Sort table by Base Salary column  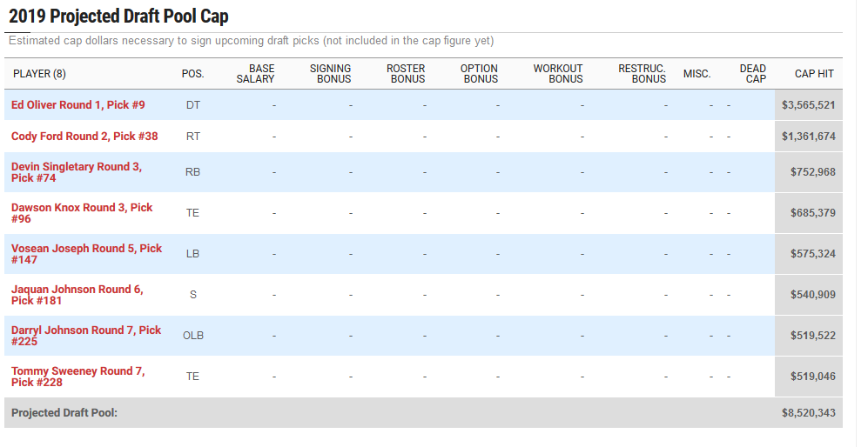pyautogui.click(x=255, y=74)
